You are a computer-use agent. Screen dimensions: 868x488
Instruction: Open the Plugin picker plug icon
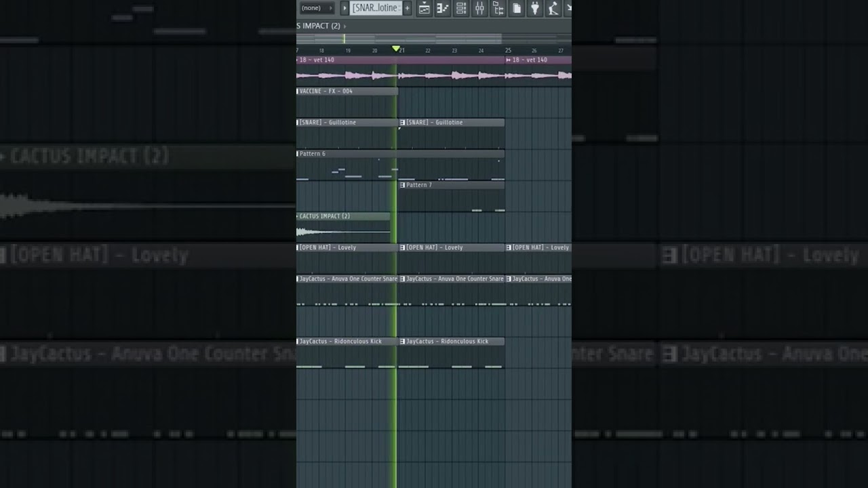tap(535, 8)
